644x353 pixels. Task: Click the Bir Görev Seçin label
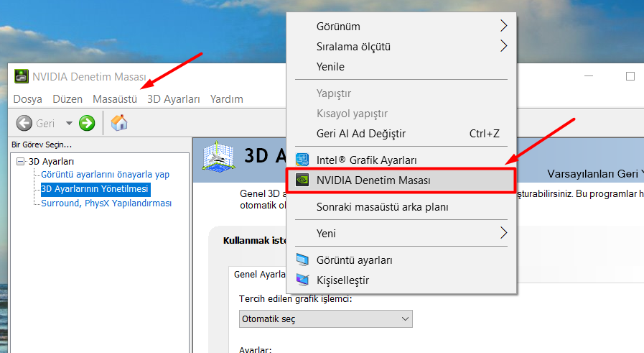click(42, 145)
